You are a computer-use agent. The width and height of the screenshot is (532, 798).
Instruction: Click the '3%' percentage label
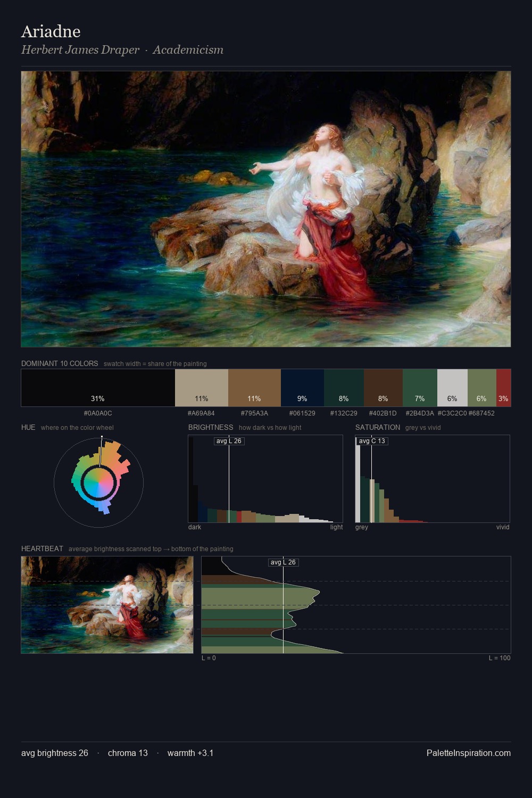point(503,398)
